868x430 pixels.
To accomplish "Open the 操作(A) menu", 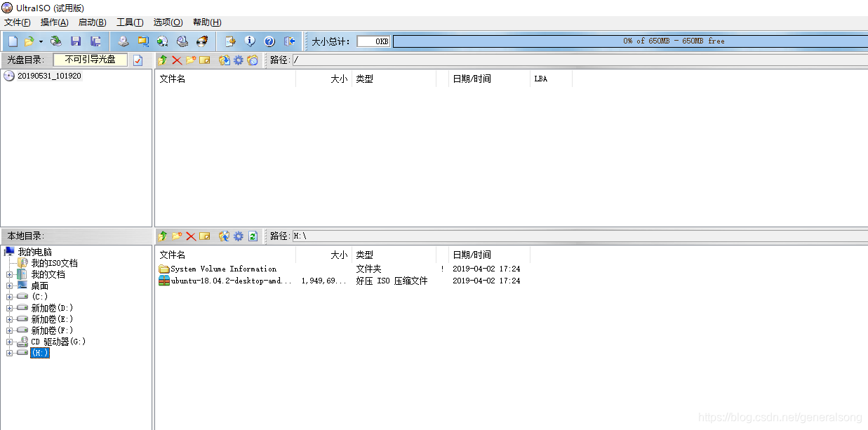I will pyautogui.click(x=55, y=22).
